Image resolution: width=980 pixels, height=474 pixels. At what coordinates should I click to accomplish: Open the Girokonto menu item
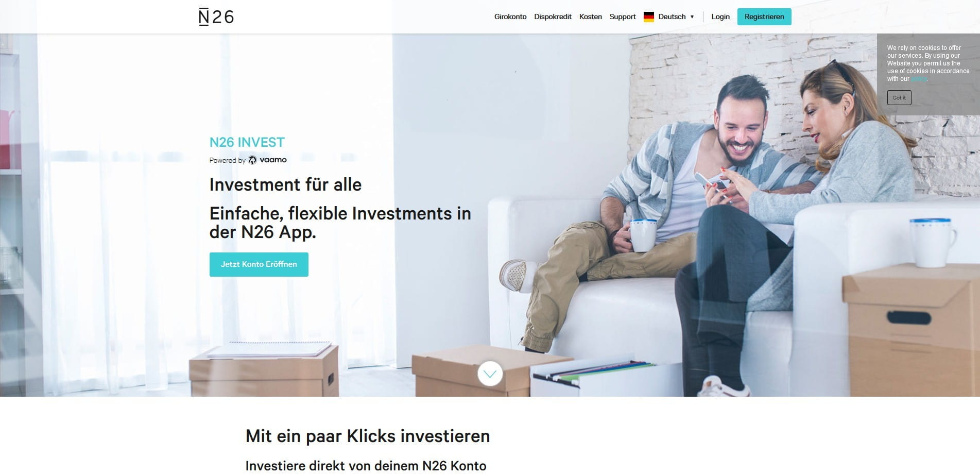point(510,16)
